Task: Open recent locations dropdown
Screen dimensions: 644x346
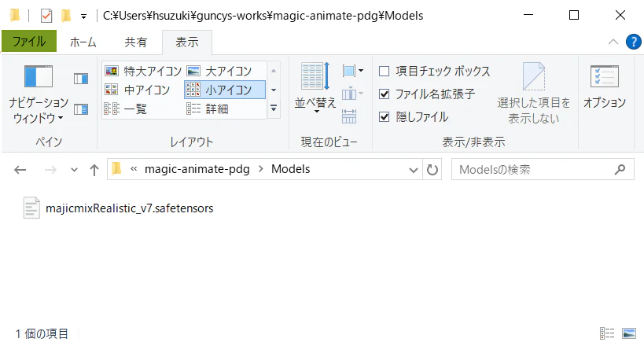Action: click(74, 169)
